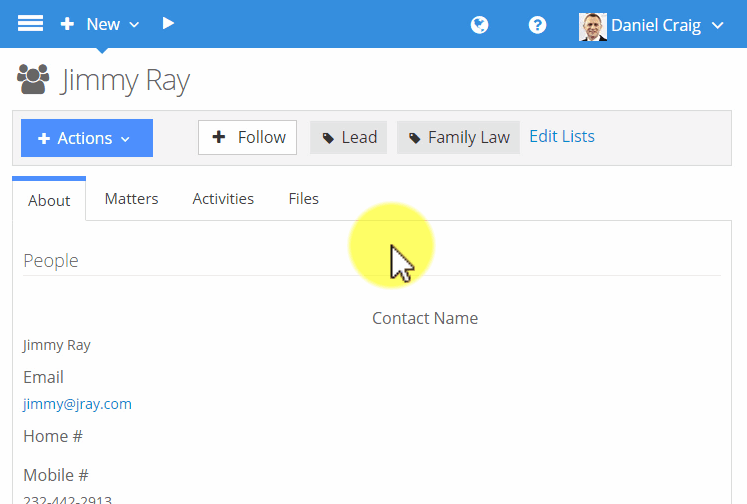Click the jimmy@jray.com email link
The image size is (747, 504).
point(77,404)
